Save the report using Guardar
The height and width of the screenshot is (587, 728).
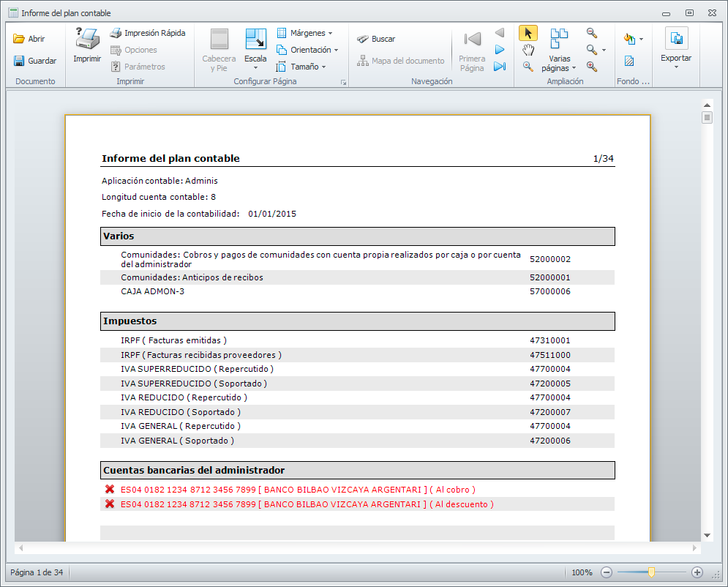tap(34, 61)
